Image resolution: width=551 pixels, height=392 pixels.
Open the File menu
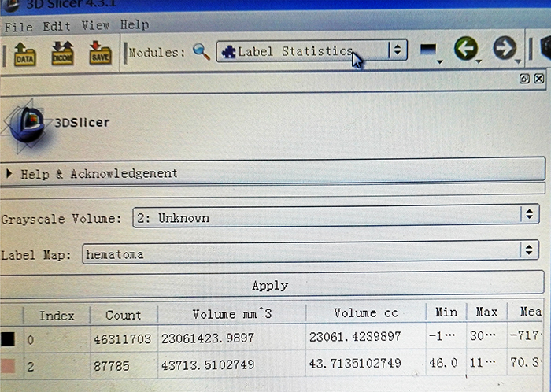coord(19,27)
